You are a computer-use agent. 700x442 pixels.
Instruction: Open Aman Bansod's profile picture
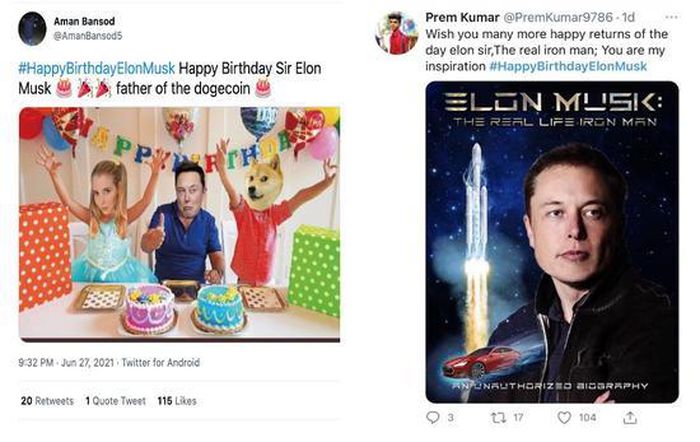31,27
